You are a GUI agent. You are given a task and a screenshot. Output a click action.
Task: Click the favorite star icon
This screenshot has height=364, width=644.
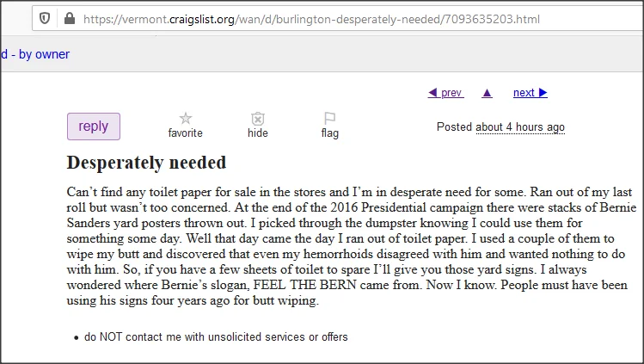click(x=186, y=118)
